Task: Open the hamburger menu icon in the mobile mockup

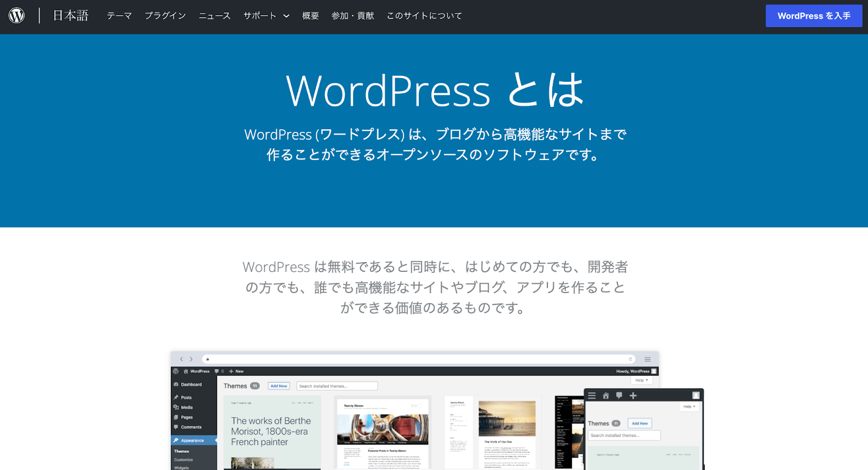Action: [x=592, y=396]
